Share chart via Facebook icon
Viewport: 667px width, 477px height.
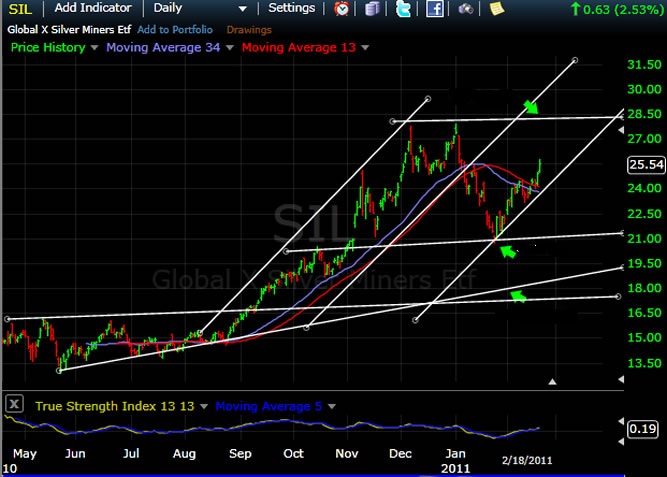click(435, 9)
